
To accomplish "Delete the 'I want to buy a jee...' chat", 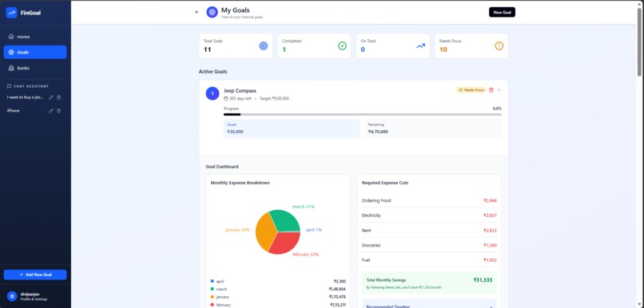I will 59,97.
